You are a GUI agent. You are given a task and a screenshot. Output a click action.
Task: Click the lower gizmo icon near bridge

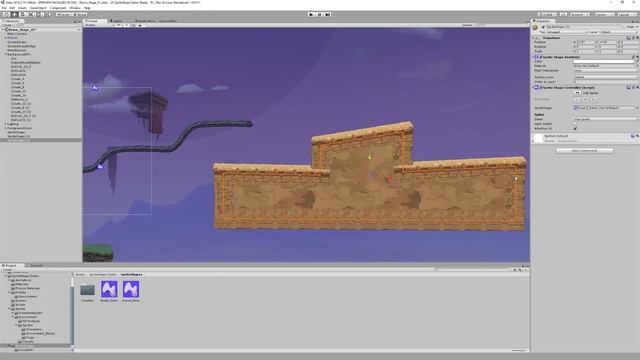(100, 167)
